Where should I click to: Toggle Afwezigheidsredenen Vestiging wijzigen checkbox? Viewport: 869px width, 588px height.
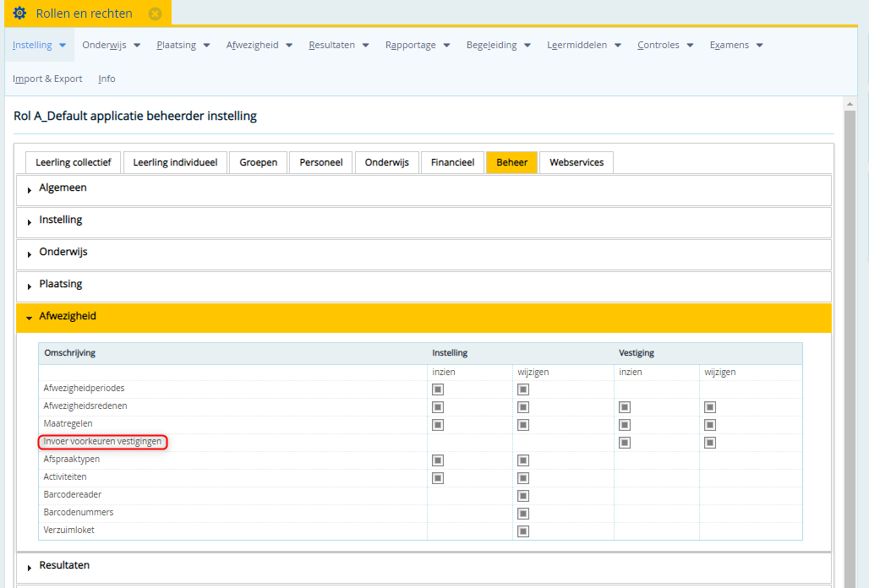710,407
